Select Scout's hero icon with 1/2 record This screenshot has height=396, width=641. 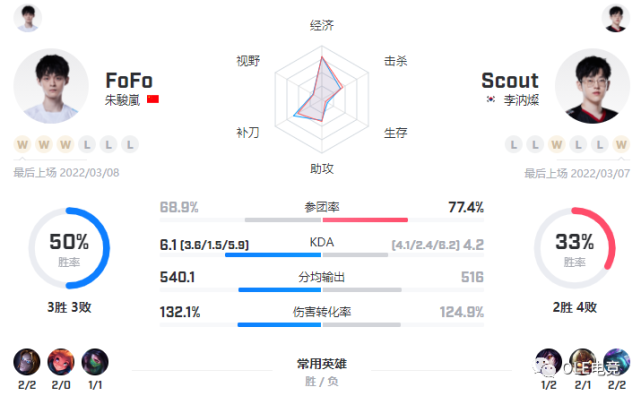pyautogui.click(x=549, y=362)
